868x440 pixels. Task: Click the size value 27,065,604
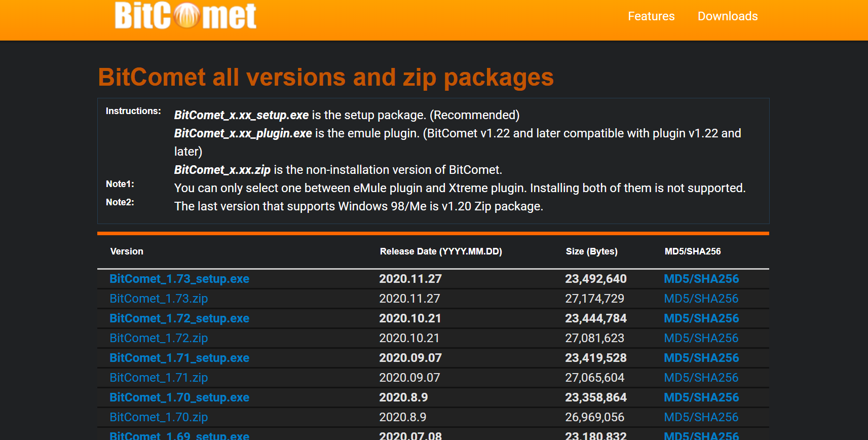[595, 378]
